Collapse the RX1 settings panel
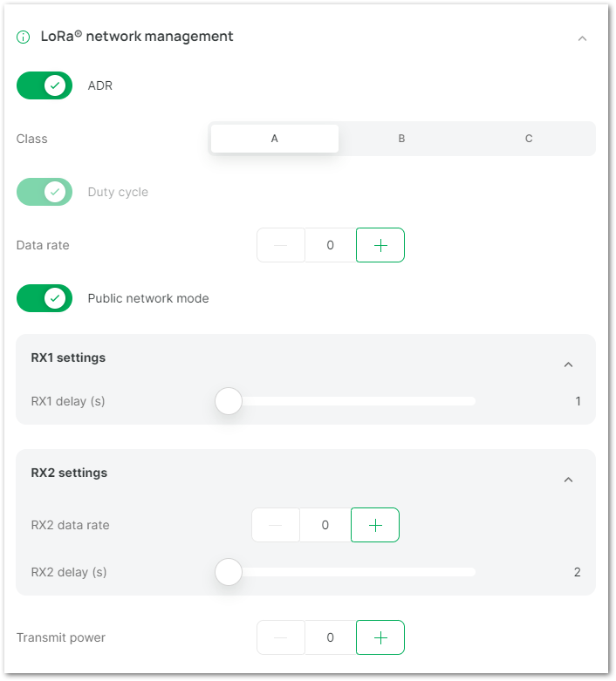The height and width of the screenshot is (681, 616). [x=568, y=364]
